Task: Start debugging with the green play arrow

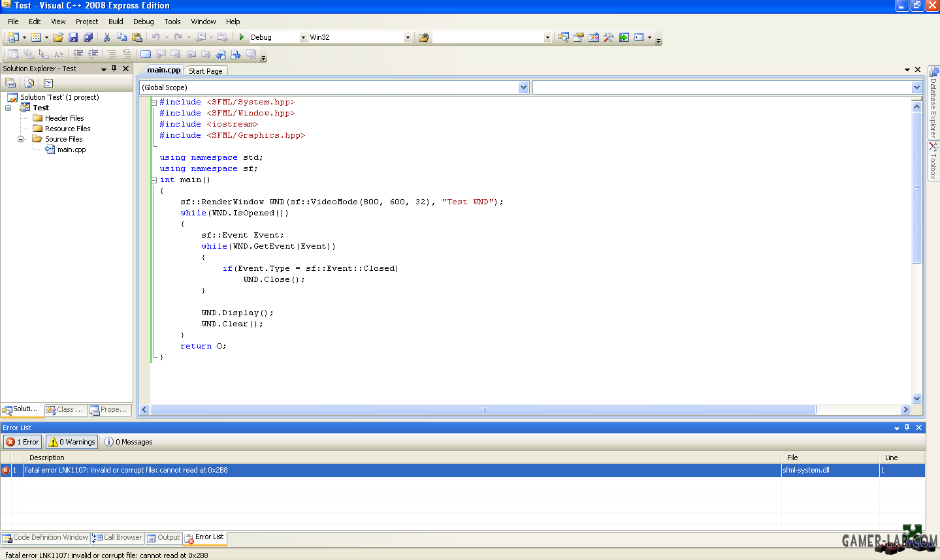Action: point(242,37)
